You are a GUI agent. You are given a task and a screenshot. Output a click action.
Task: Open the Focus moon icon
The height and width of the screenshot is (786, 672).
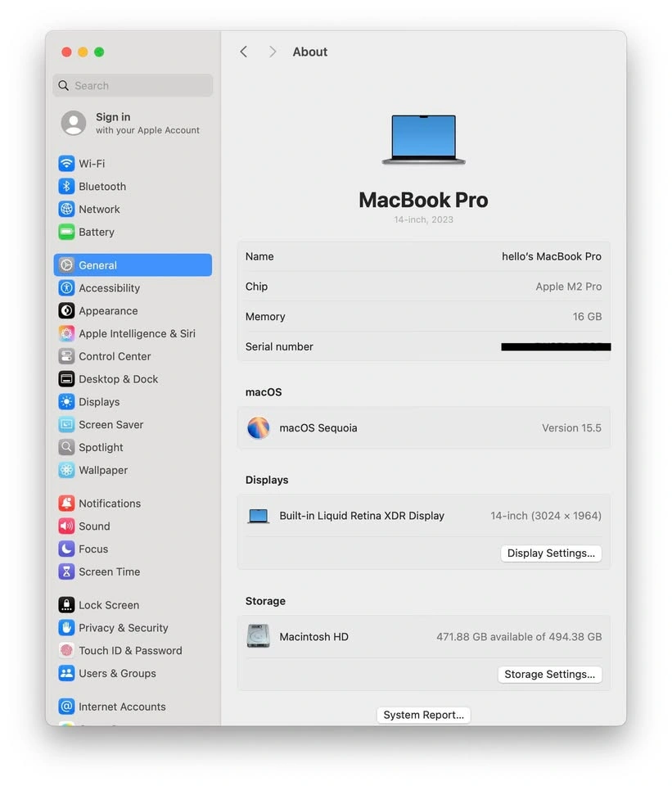pyautogui.click(x=66, y=549)
